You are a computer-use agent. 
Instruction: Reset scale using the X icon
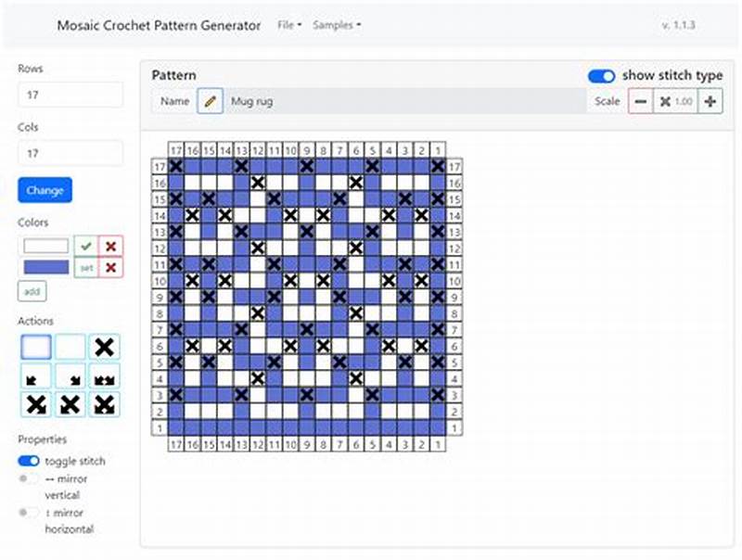tap(665, 101)
